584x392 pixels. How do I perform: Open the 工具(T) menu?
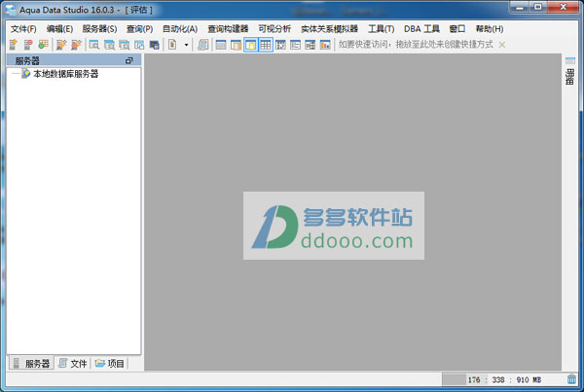click(381, 28)
